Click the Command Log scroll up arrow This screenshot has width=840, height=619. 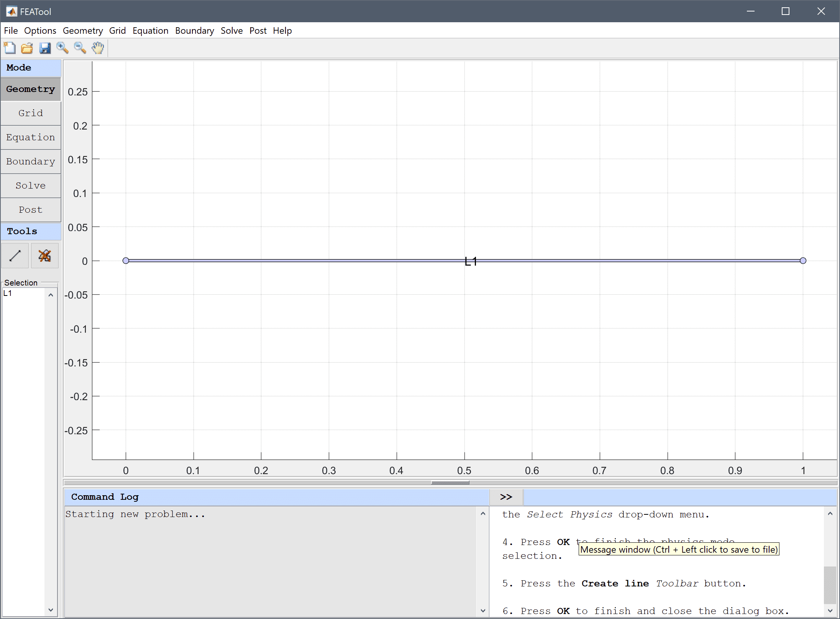point(483,514)
